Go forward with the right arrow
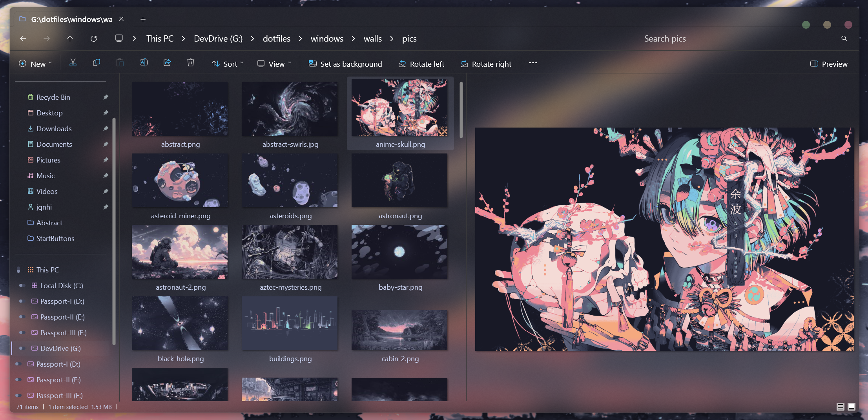The image size is (868, 420). click(x=47, y=38)
